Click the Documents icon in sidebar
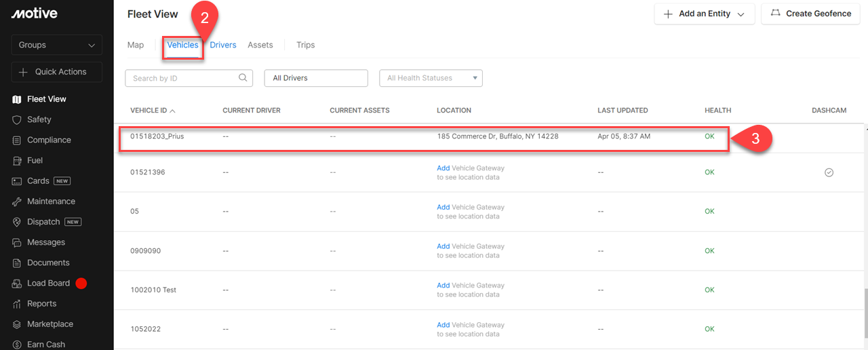Screen dimensions: 868x350 17,263
